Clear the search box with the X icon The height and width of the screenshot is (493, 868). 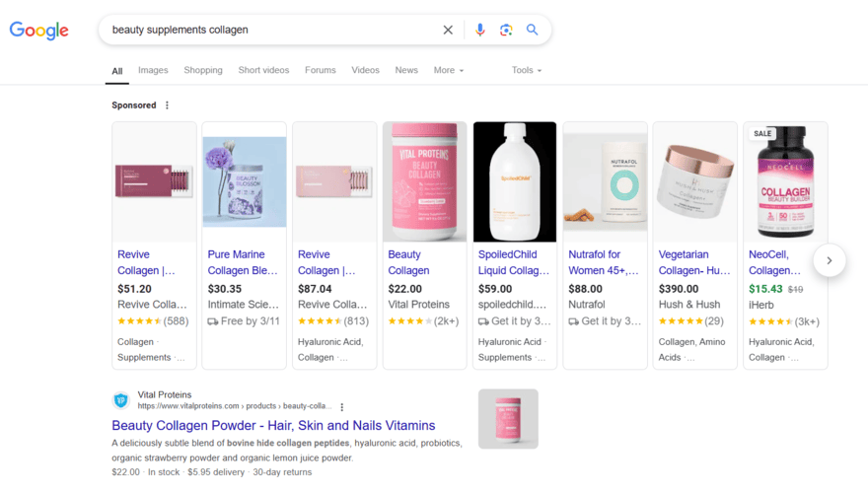[448, 30]
